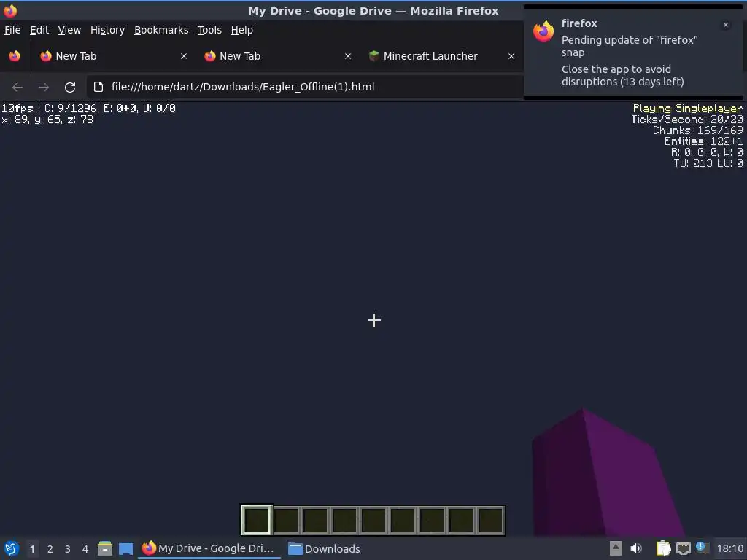Switch to workspace 2
Image resolution: width=747 pixels, height=560 pixels.
[50, 549]
